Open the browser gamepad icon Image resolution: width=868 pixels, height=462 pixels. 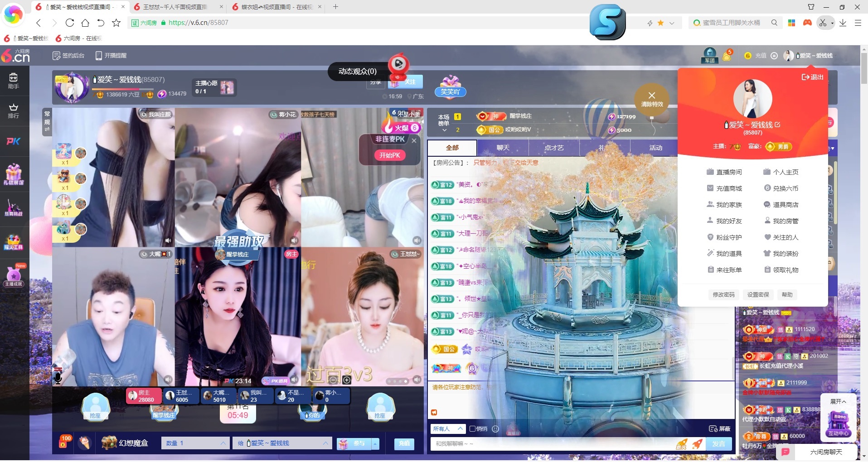(807, 23)
